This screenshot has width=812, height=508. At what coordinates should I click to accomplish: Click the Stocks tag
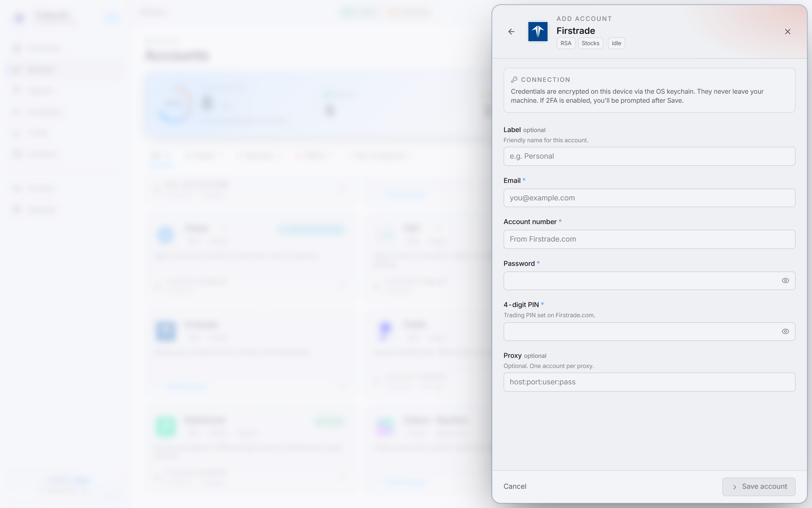pos(590,43)
